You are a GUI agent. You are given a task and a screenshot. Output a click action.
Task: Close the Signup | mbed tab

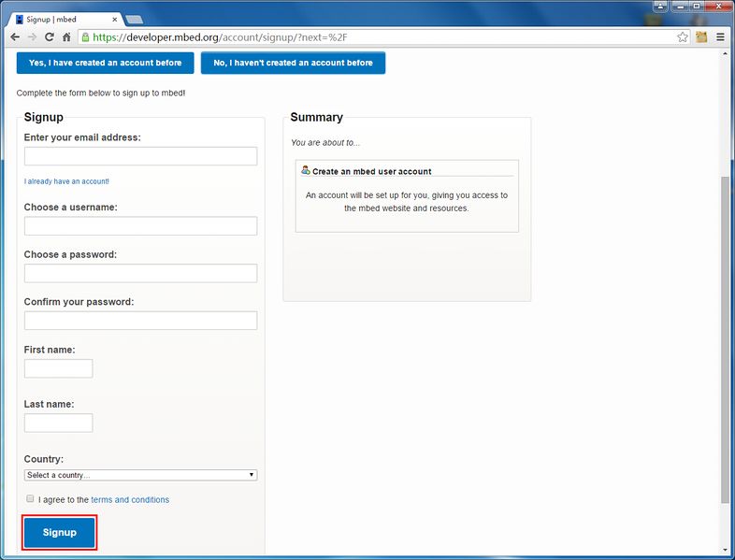[x=114, y=20]
